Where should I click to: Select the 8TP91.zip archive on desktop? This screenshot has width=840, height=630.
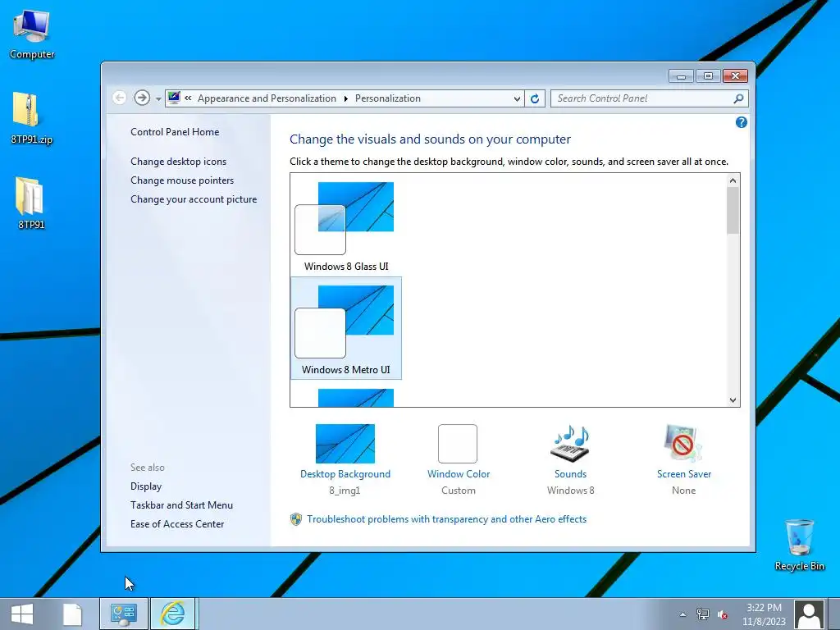pos(32,118)
